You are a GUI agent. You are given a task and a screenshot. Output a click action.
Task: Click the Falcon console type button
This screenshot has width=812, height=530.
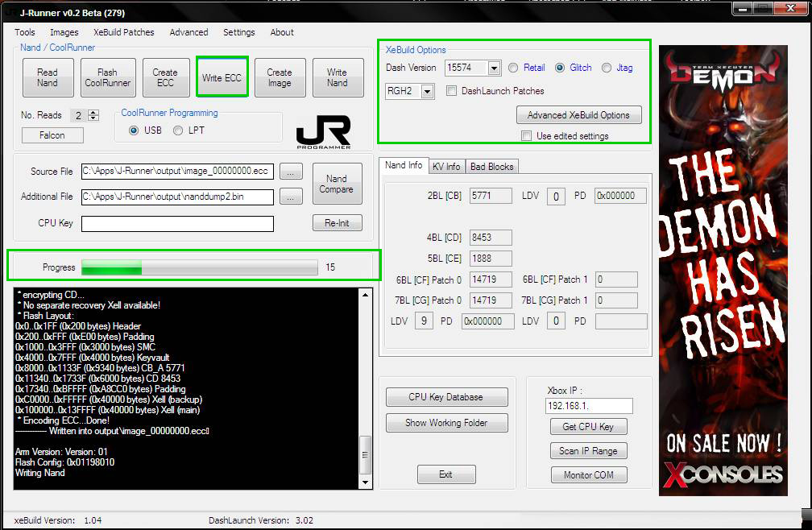pyautogui.click(x=52, y=135)
